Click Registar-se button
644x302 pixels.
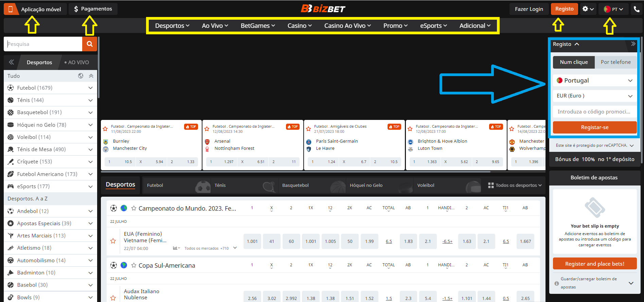(594, 127)
